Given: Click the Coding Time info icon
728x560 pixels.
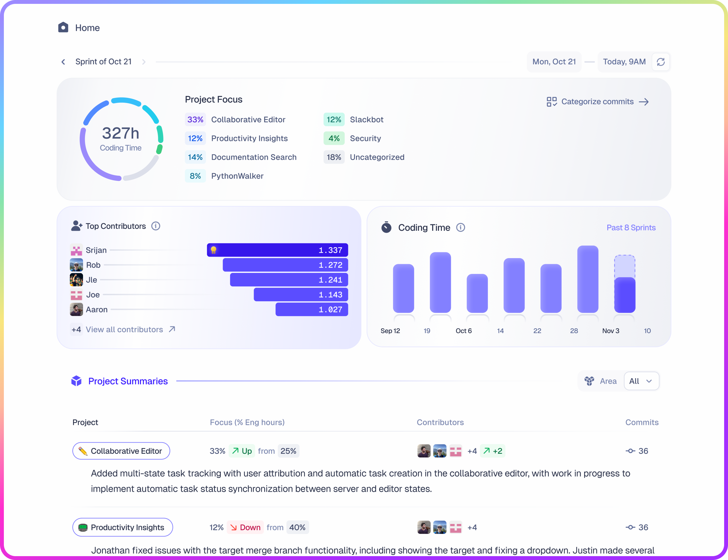Looking at the screenshot, I should pyautogui.click(x=461, y=228).
